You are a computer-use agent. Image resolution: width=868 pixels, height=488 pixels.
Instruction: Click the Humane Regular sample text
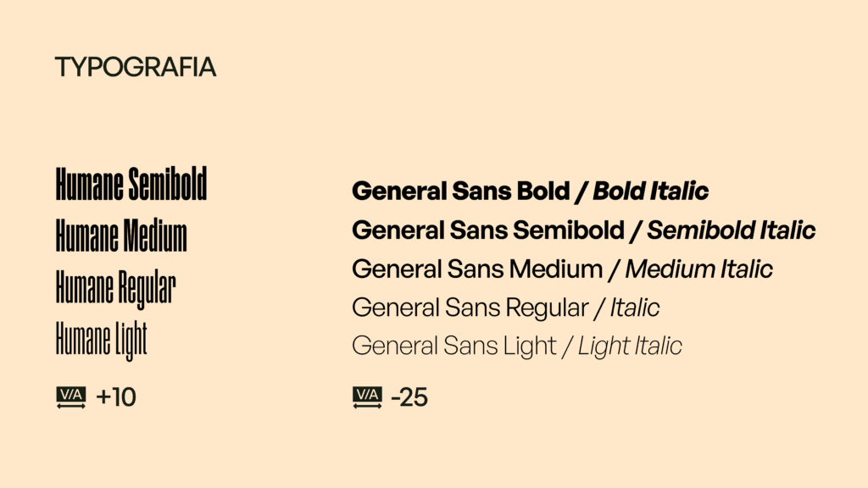(115, 288)
